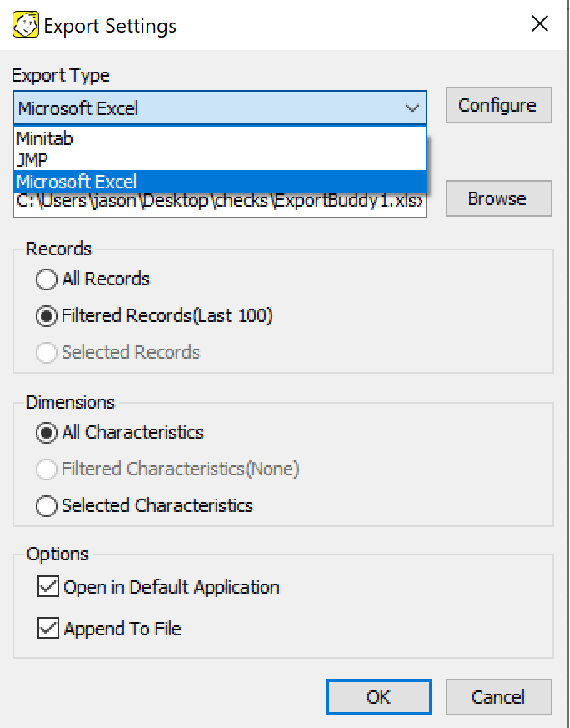Pick Microsoft Excel in the dropdown list
This screenshot has height=728, width=570.
(x=220, y=182)
